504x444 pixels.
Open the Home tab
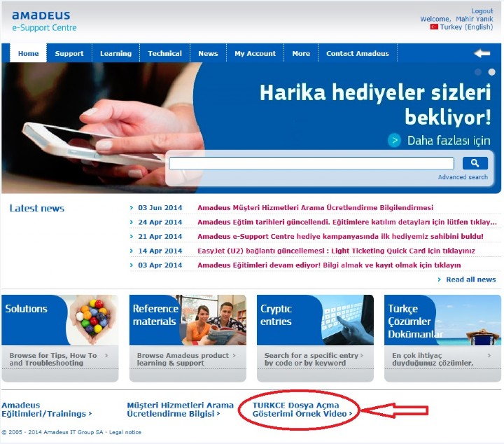(28, 53)
